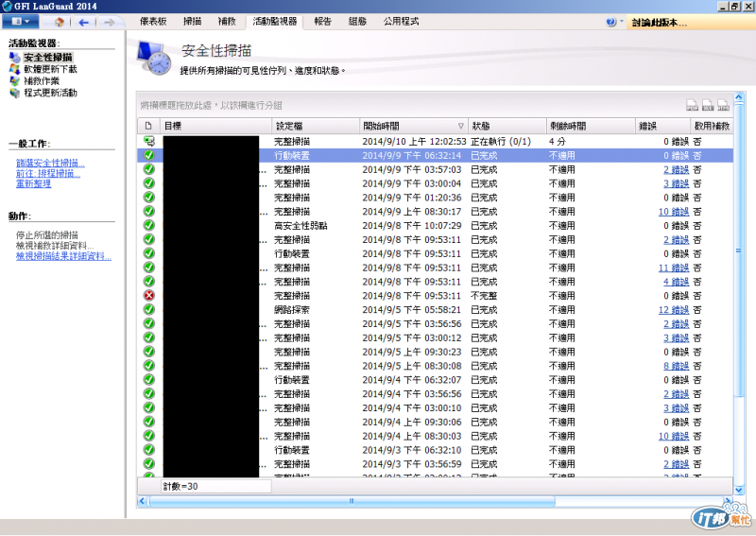The width and height of the screenshot is (756, 536).
Task: Open the 報告 tab
Action: [x=322, y=21]
